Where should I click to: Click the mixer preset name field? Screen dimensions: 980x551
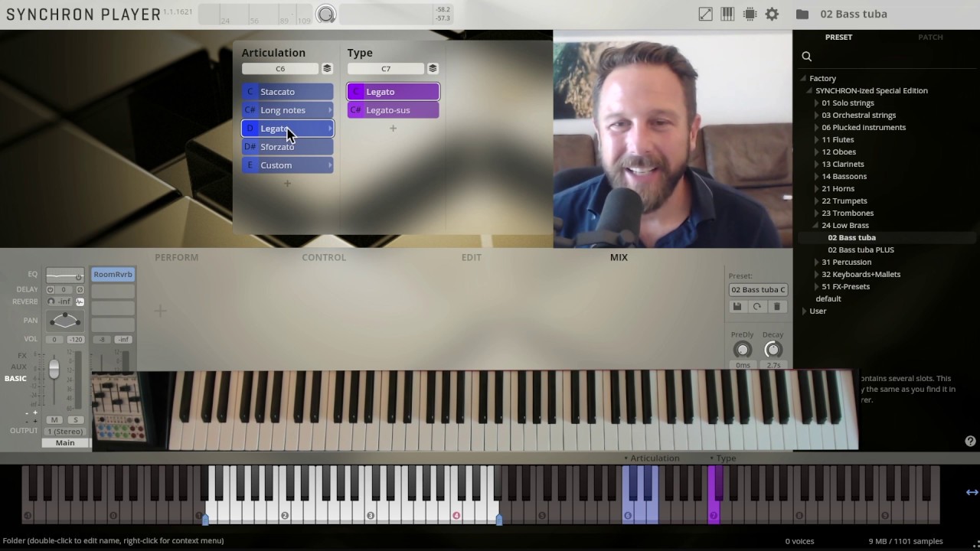[758, 289]
